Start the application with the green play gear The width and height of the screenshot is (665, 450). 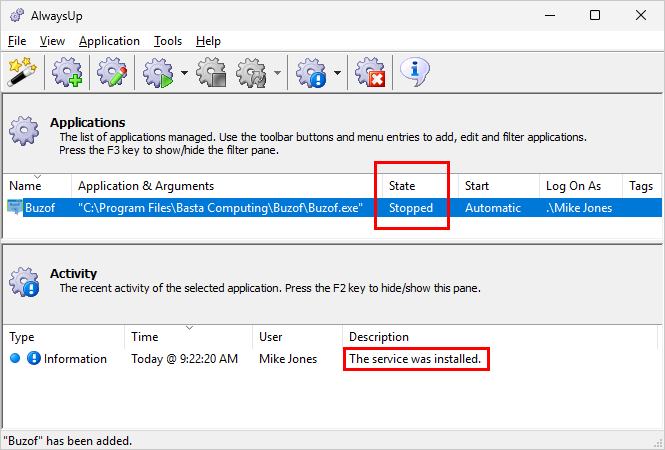[x=158, y=73]
